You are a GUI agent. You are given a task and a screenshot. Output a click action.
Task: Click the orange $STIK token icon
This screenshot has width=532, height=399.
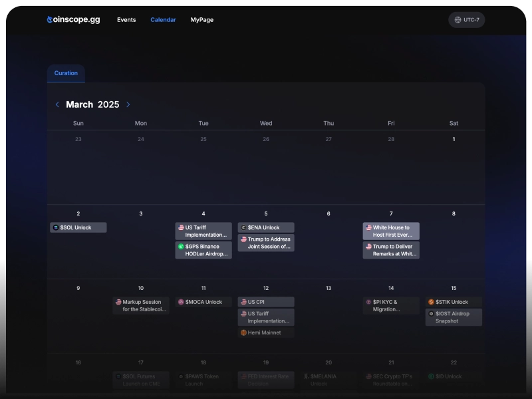pyautogui.click(x=431, y=302)
